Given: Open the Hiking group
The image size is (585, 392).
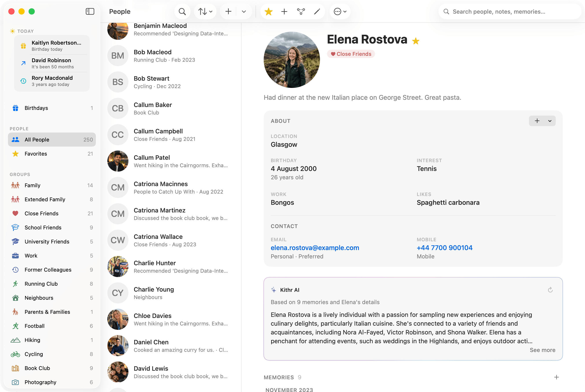Looking at the screenshot, I should click(52, 340).
